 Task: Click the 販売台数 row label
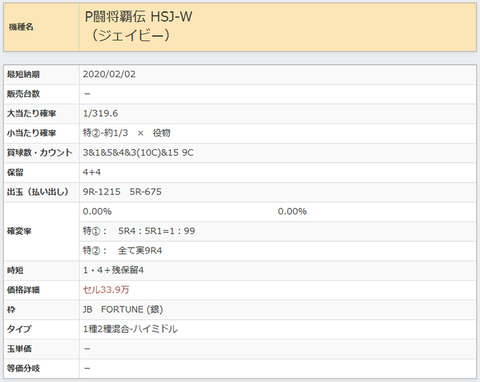23,94
